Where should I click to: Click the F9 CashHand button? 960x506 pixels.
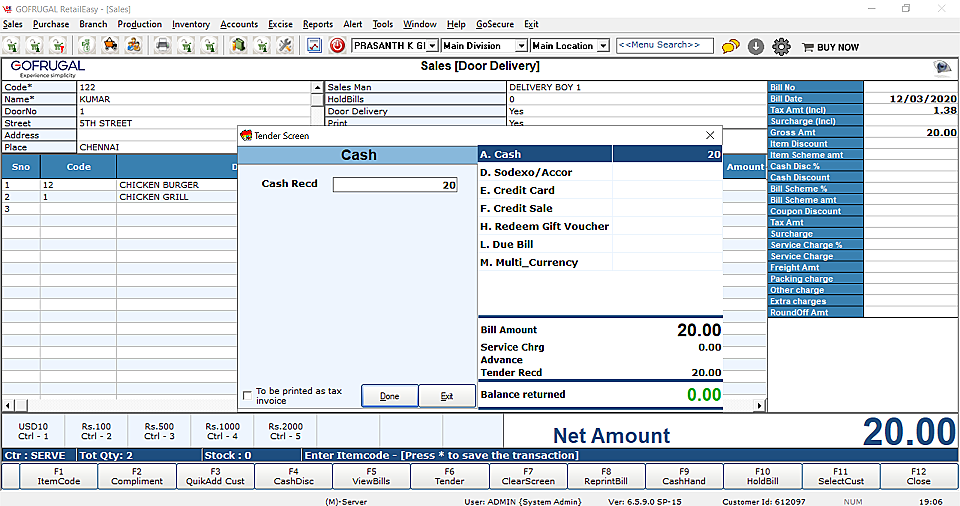pyautogui.click(x=684, y=476)
